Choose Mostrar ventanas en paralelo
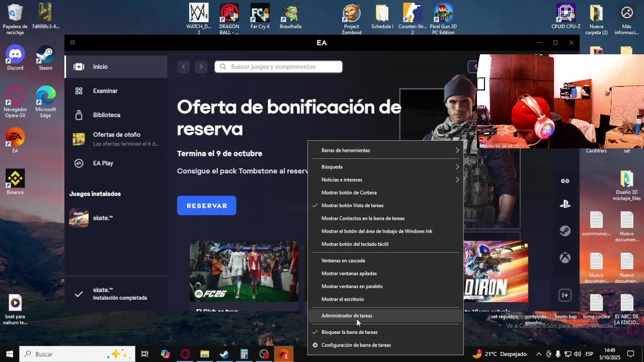Viewport: 644px width, 362px height. tap(385, 287)
